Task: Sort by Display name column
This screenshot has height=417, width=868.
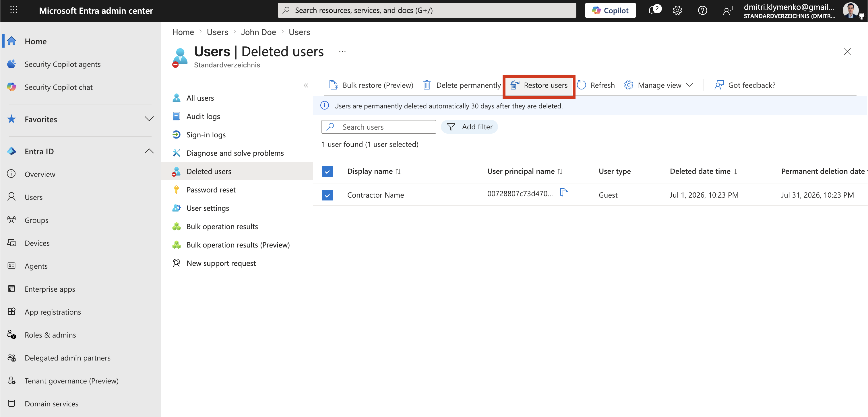Action: coord(374,171)
